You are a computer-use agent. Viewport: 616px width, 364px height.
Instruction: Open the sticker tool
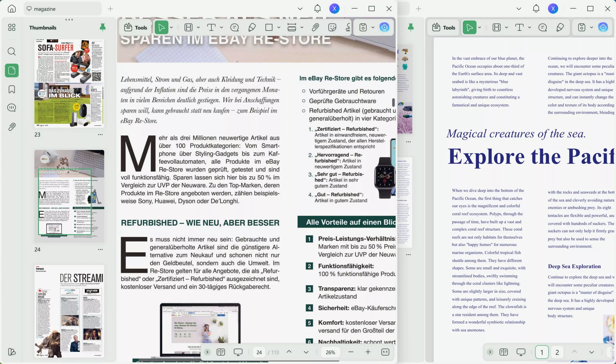point(332,27)
